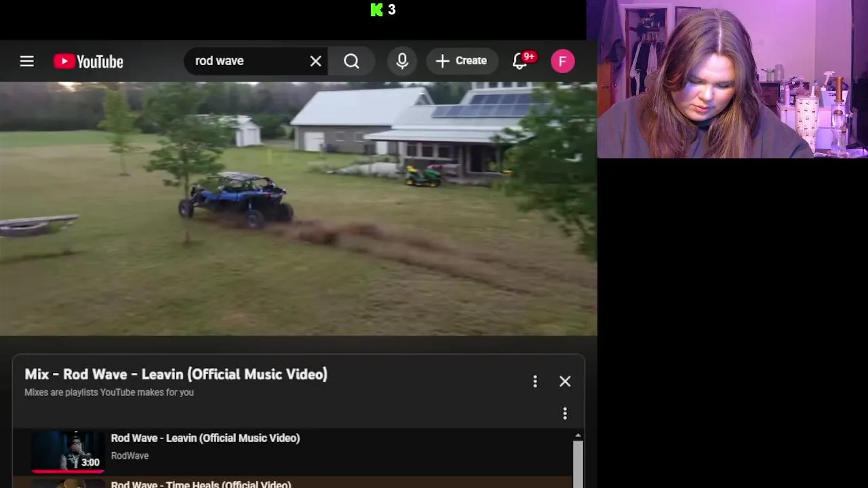This screenshot has width=868, height=488.
Task: Open the account avatar F
Action: [x=562, y=61]
